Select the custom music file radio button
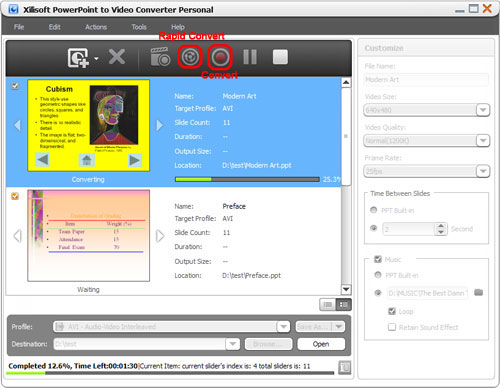Screen dimensions: 500x388 click(378, 293)
